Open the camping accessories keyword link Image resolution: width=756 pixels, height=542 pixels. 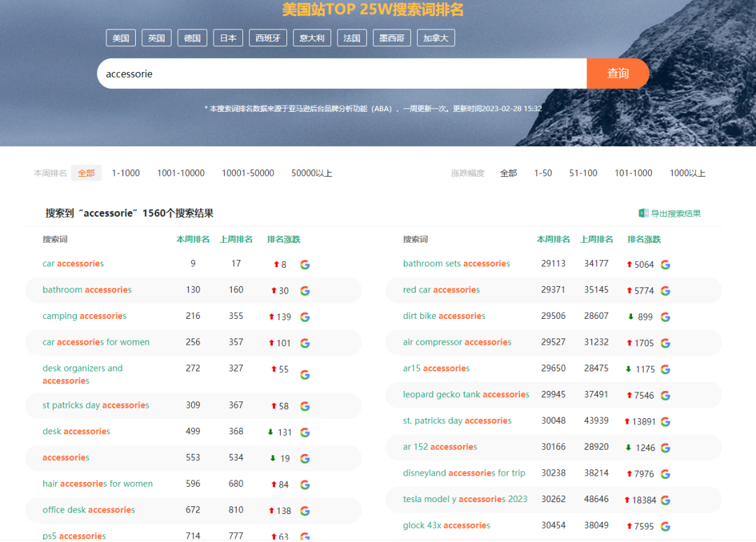click(85, 315)
